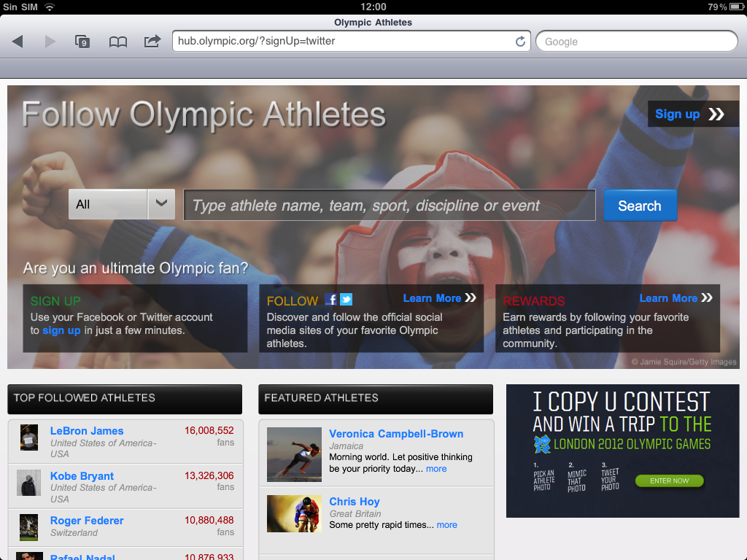Click the Sign up banner button
The width and height of the screenshot is (747, 560).
point(693,114)
